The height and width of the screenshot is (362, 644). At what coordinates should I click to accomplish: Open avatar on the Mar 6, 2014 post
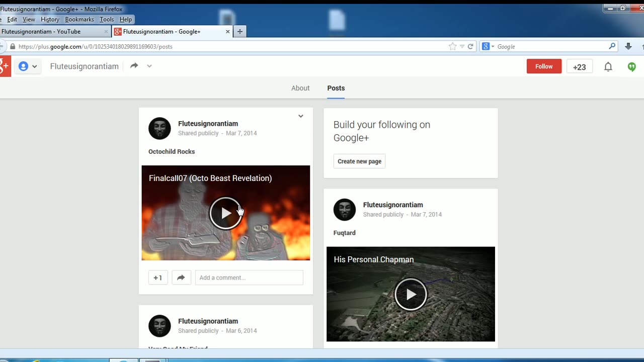[159, 326]
